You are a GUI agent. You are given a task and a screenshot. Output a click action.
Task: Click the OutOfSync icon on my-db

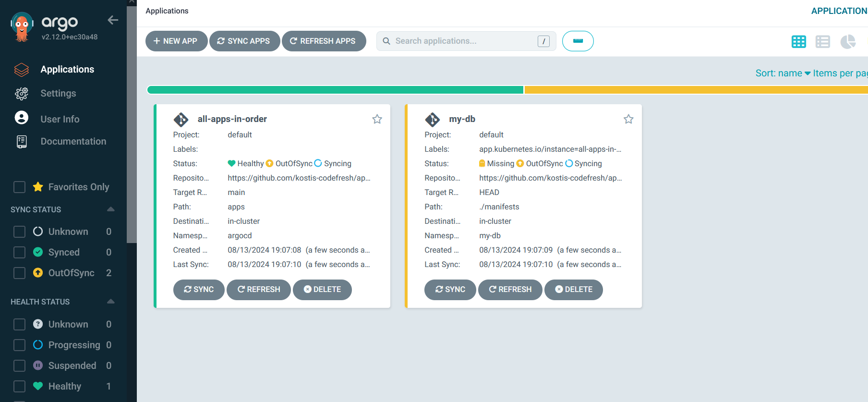coord(520,163)
